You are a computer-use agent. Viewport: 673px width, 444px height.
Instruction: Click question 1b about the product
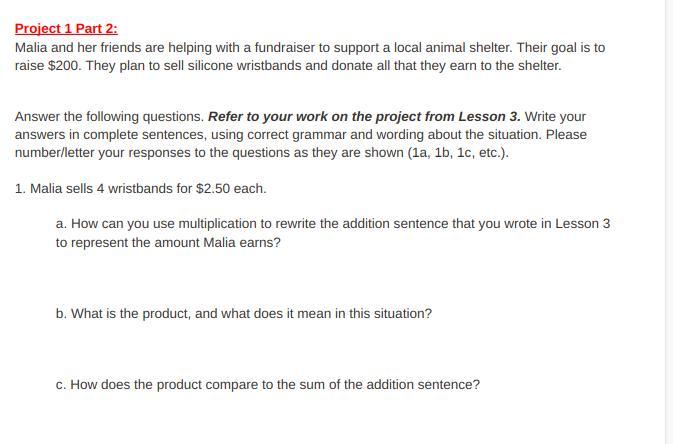click(244, 313)
